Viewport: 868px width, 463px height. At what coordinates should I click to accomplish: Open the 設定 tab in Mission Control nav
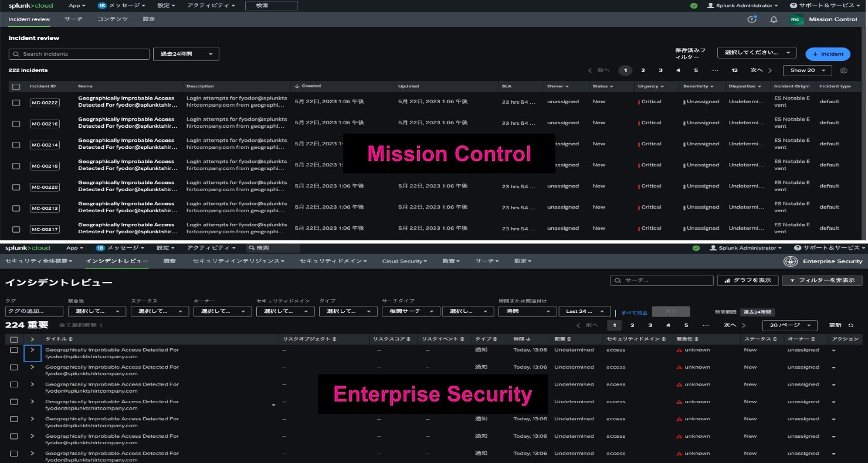point(149,19)
